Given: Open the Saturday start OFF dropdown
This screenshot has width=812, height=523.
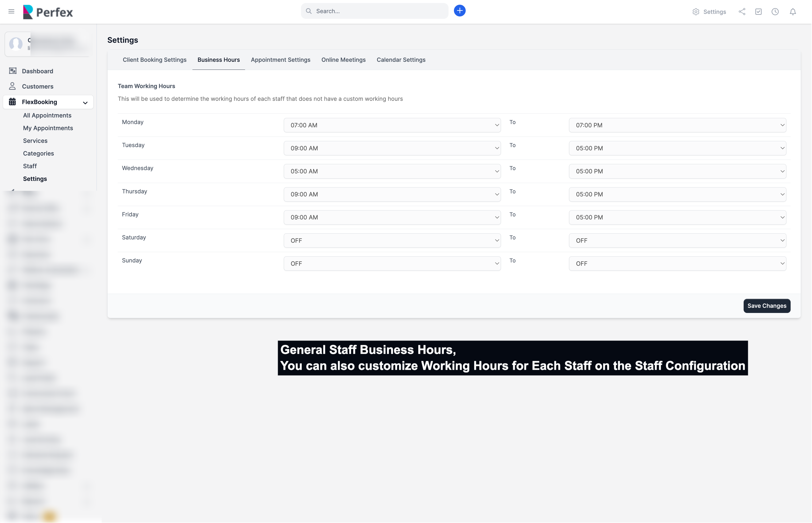Looking at the screenshot, I should (392, 241).
